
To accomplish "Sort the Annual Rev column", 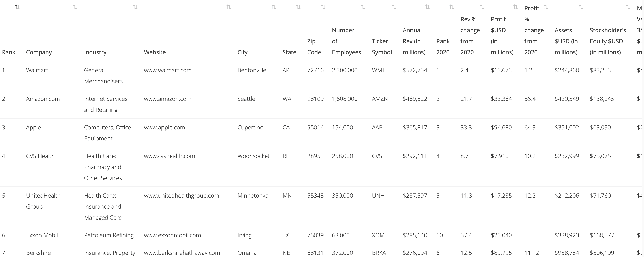I will pos(427,7).
